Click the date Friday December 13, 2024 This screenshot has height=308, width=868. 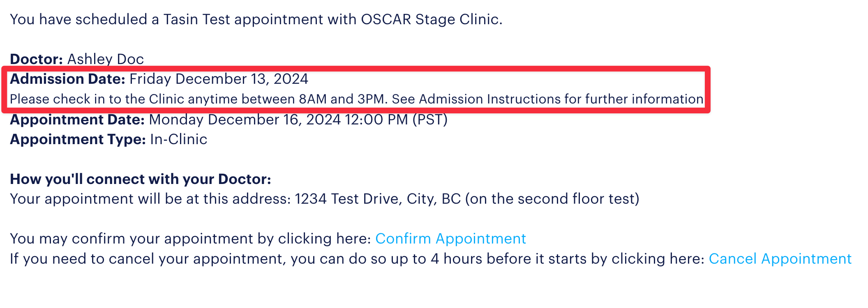point(219,79)
